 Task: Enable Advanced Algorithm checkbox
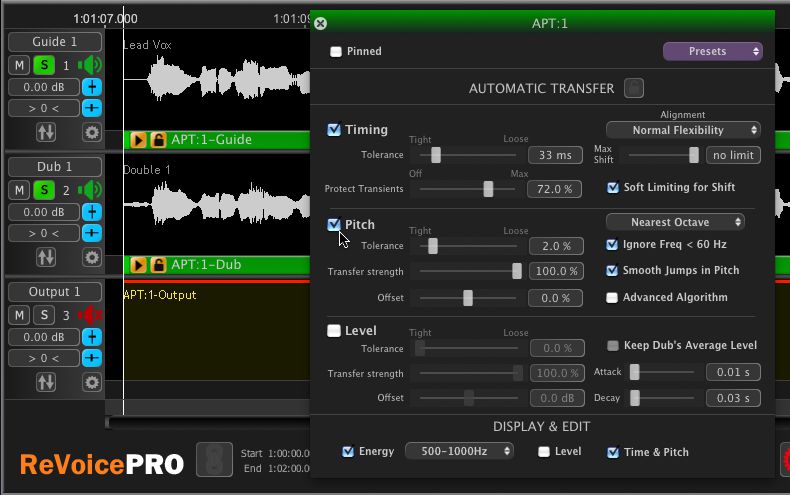pyautogui.click(x=612, y=297)
